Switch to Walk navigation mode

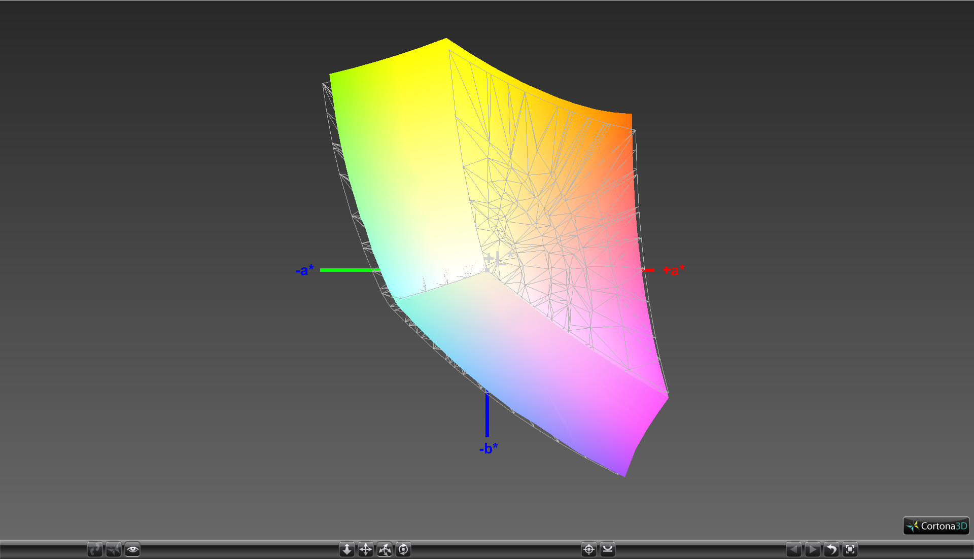click(x=95, y=549)
